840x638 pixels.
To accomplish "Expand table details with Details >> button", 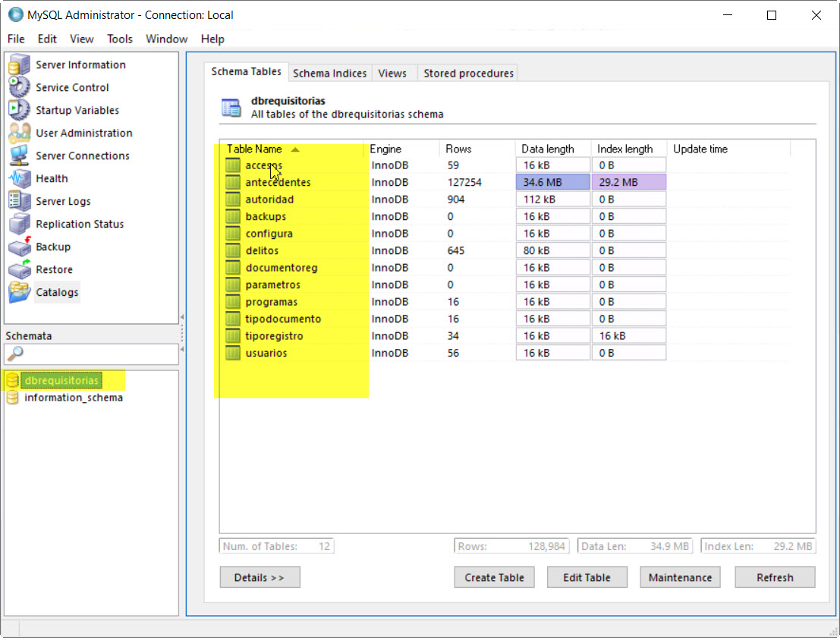I will 260,577.
